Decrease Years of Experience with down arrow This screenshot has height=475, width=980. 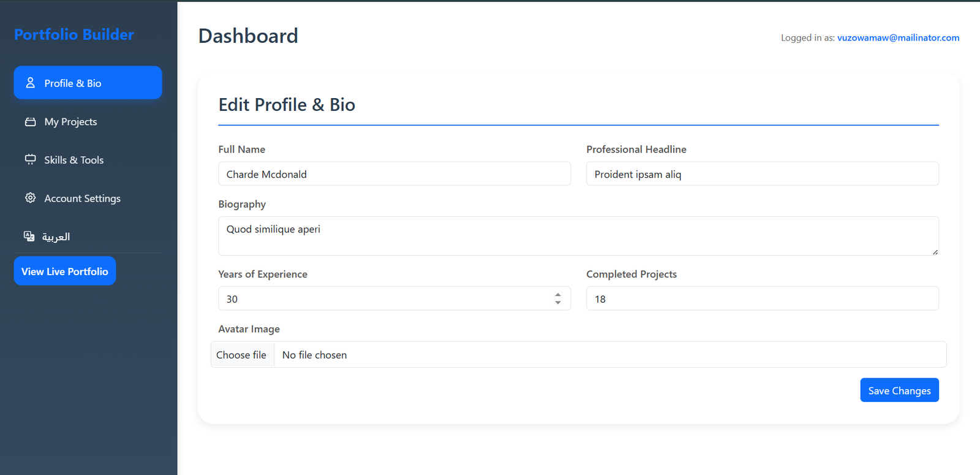coord(558,302)
